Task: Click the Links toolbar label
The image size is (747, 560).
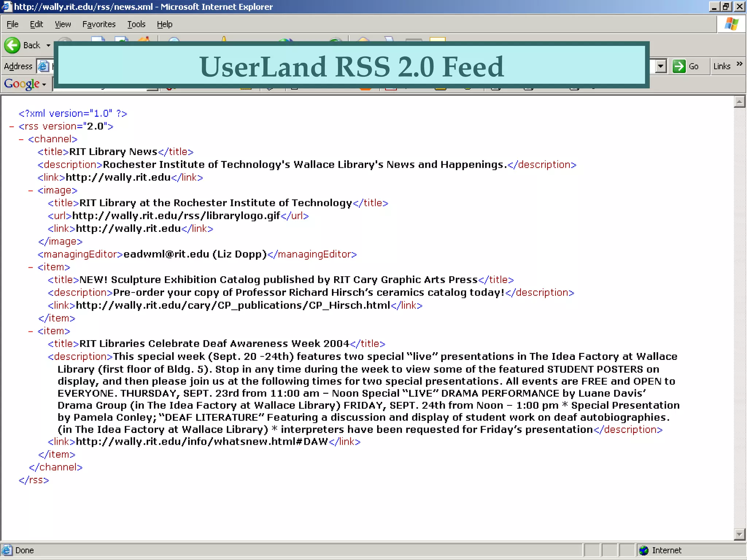Action: (722, 66)
